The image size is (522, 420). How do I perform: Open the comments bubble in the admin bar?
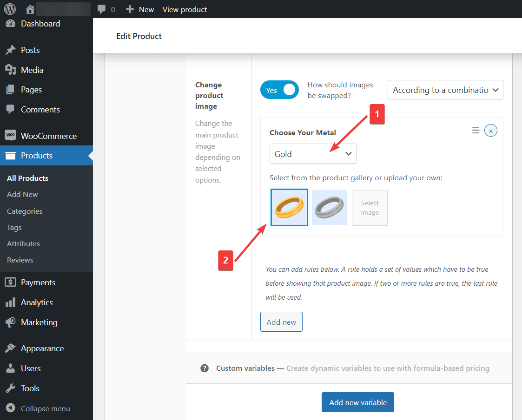(101, 9)
